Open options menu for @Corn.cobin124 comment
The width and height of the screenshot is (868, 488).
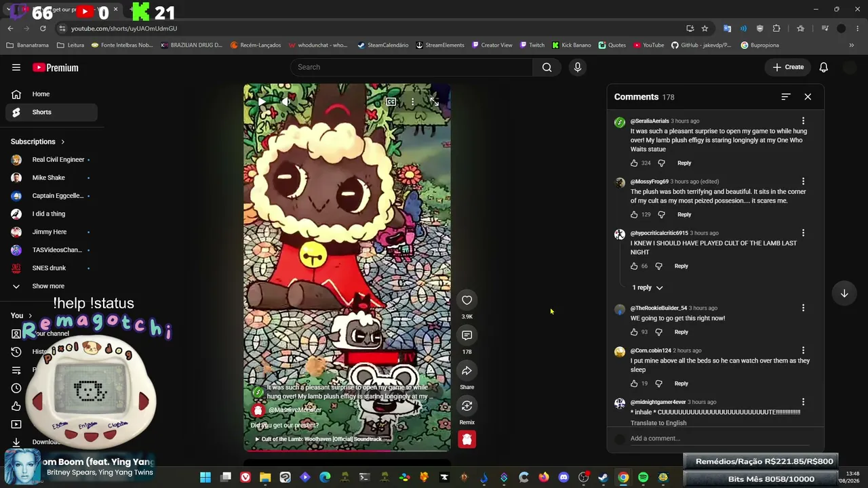pos(803,351)
